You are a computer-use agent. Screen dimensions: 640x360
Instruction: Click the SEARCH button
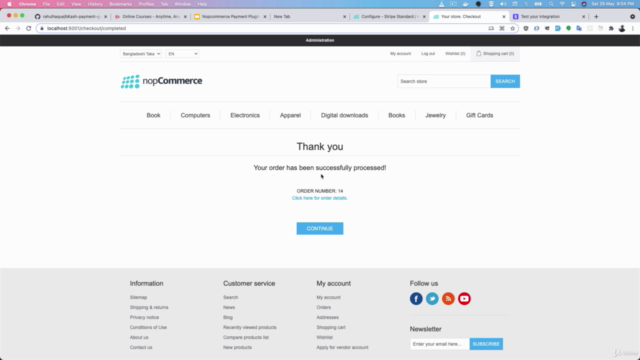[x=505, y=81]
